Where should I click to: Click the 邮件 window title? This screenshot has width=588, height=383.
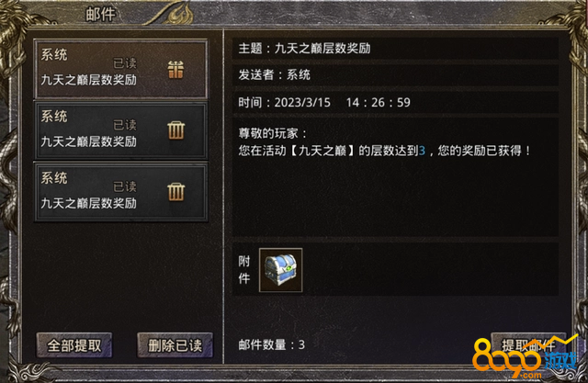tap(100, 15)
